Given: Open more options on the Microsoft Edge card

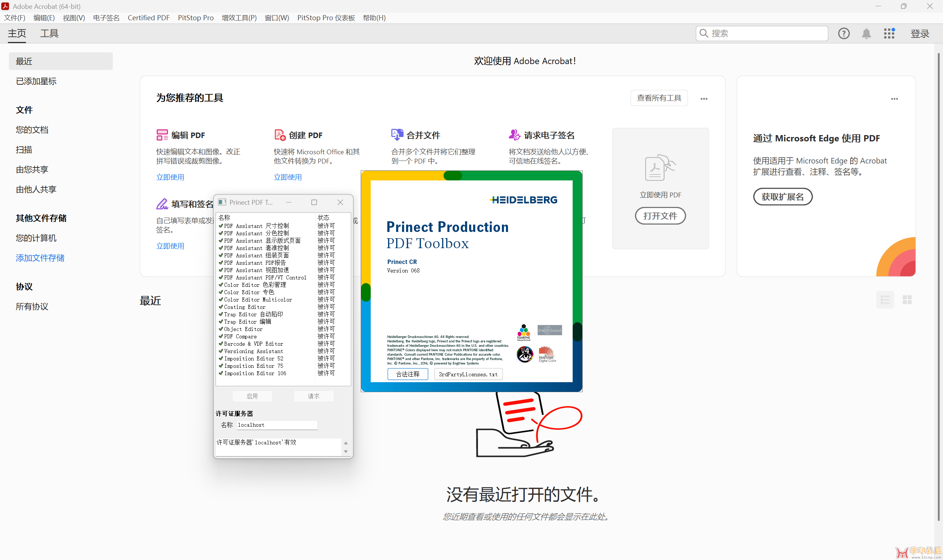Looking at the screenshot, I should (x=894, y=99).
